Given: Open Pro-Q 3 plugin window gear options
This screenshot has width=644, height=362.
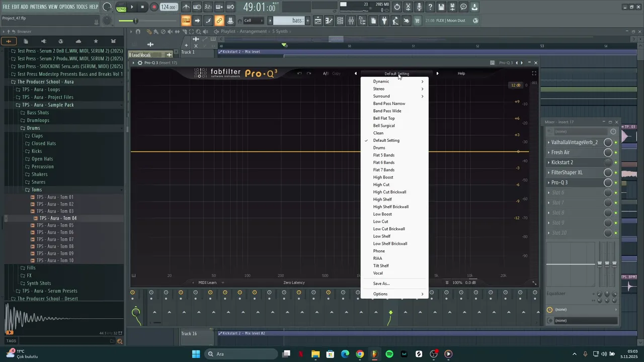Looking at the screenshot, I should pos(140,63).
